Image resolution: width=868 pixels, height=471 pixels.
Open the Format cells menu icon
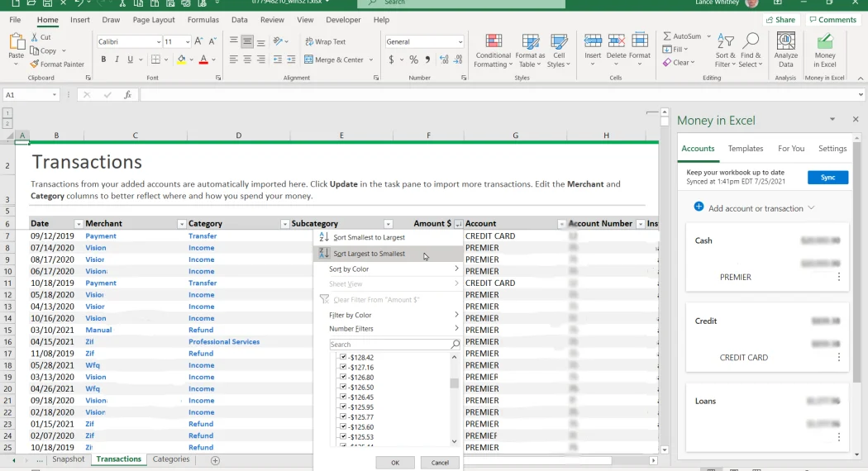point(639,41)
